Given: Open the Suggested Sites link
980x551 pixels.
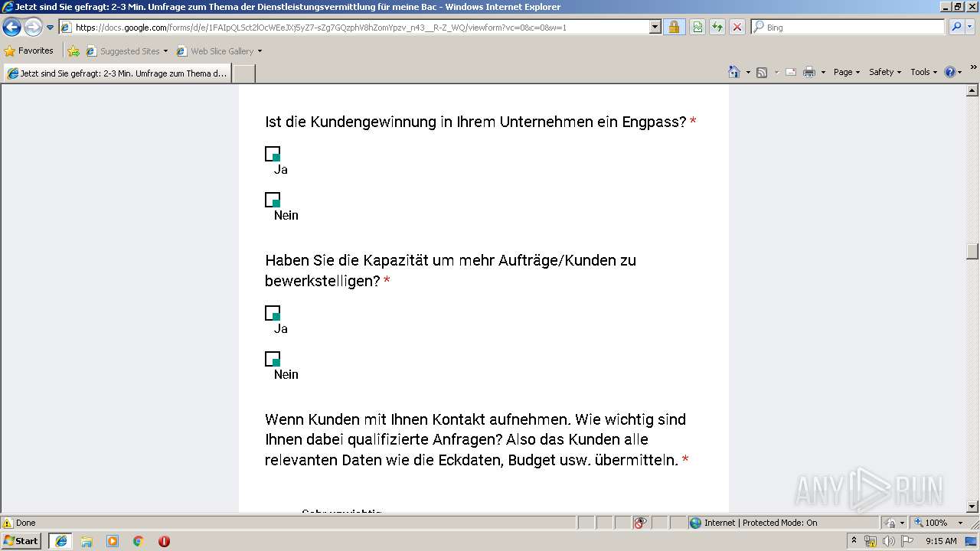Looking at the screenshot, I should pyautogui.click(x=126, y=51).
